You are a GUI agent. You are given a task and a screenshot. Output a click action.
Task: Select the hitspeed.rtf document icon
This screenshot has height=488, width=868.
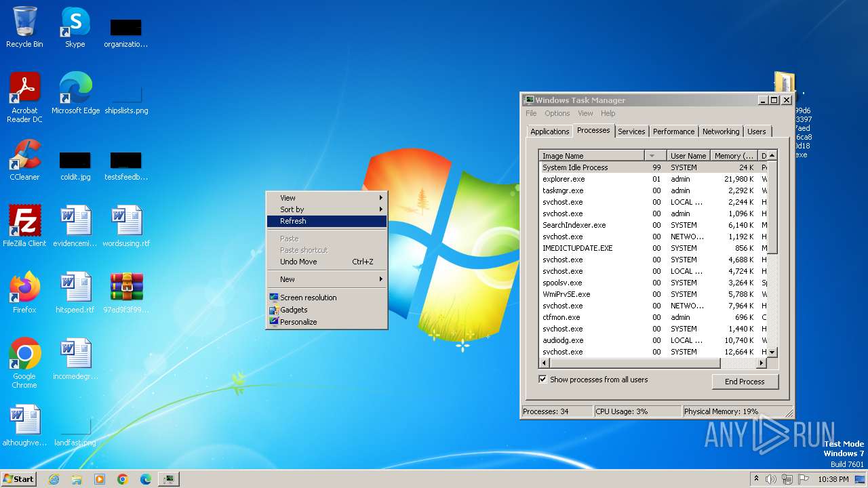coord(75,293)
